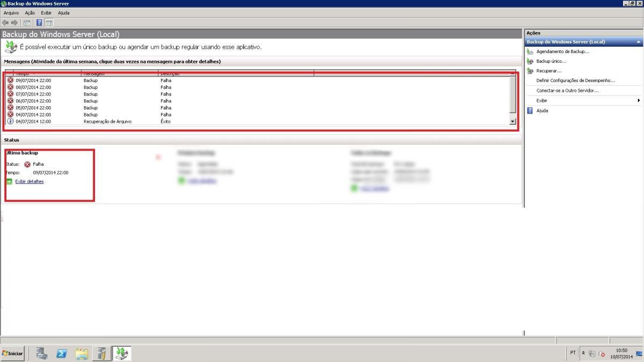This screenshot has height=362, width=644.
Task: Click Ajuda label in Ações pane
Action: (x=542, y=110)
